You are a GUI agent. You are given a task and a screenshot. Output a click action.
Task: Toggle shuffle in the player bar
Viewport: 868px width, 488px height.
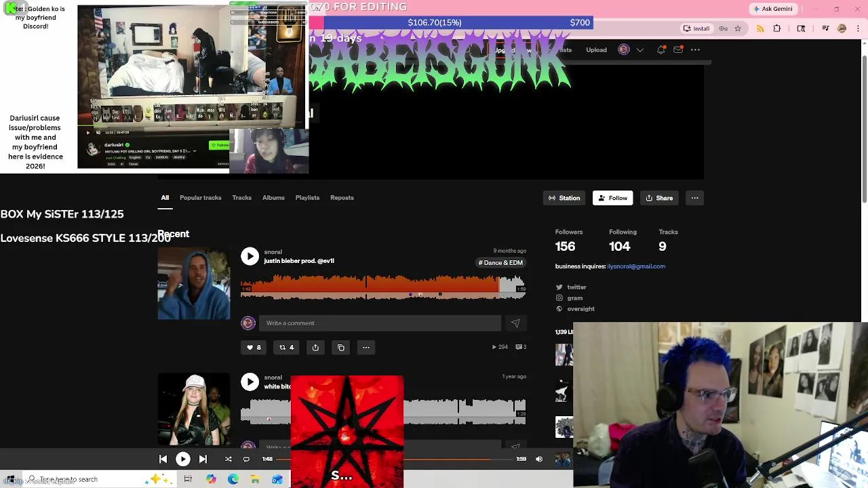pos(229,460)
